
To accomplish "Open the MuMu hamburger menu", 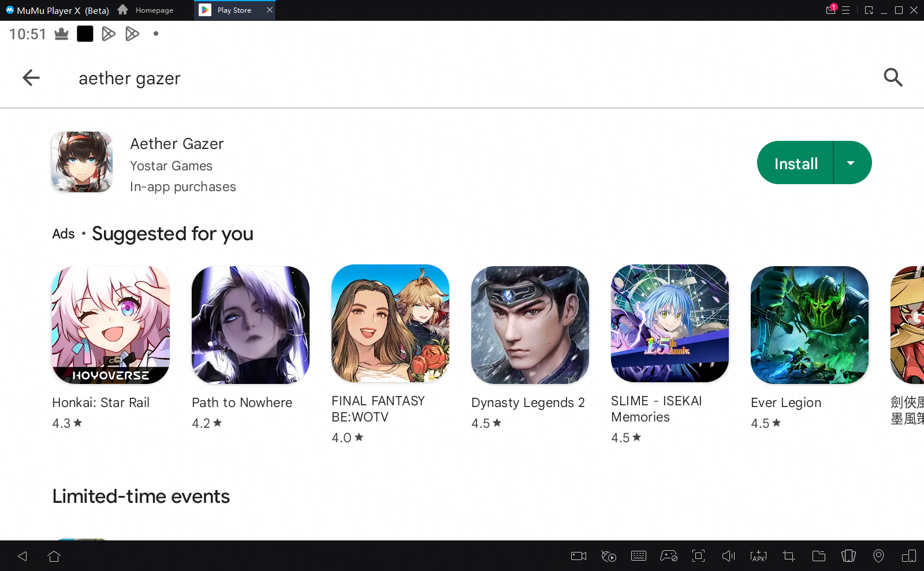I will [x=846, y=10].
